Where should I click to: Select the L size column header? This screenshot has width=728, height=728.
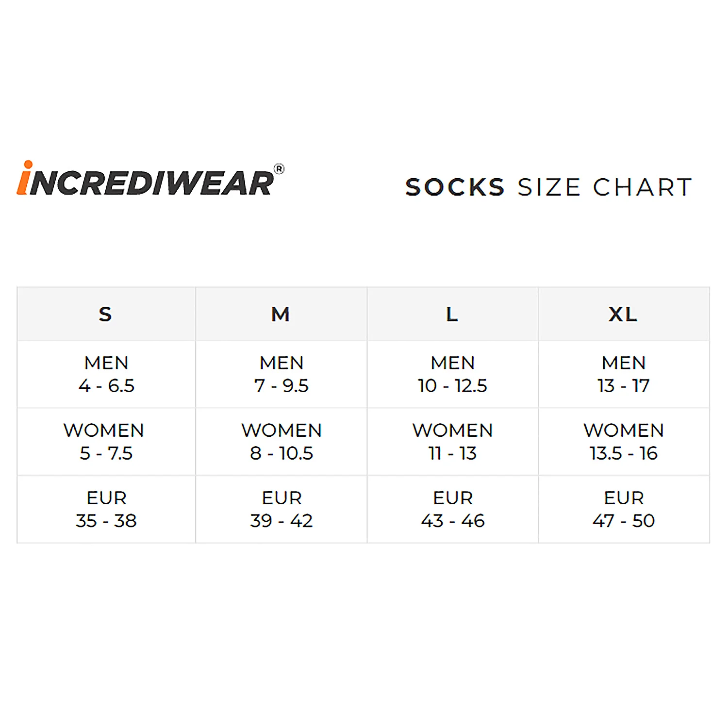click(x=452, y=314)
